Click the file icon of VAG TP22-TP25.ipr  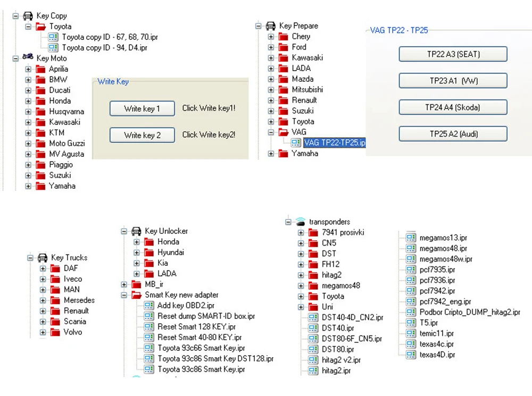pos(296,143)
